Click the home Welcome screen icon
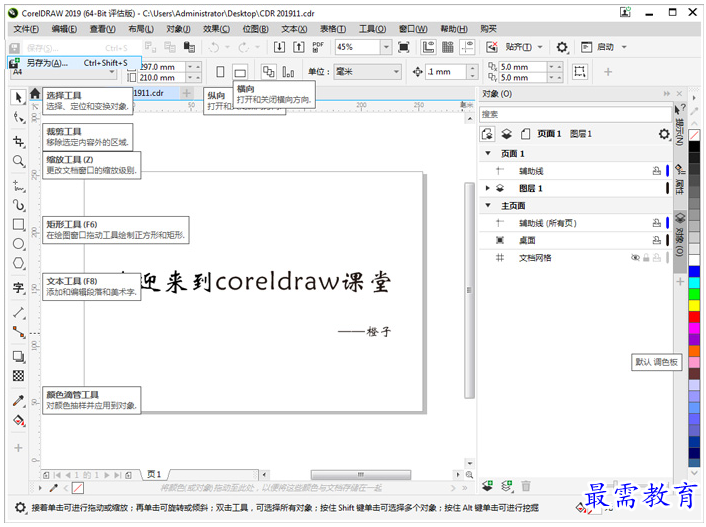706x527 pixels. [x=35, y=93]
